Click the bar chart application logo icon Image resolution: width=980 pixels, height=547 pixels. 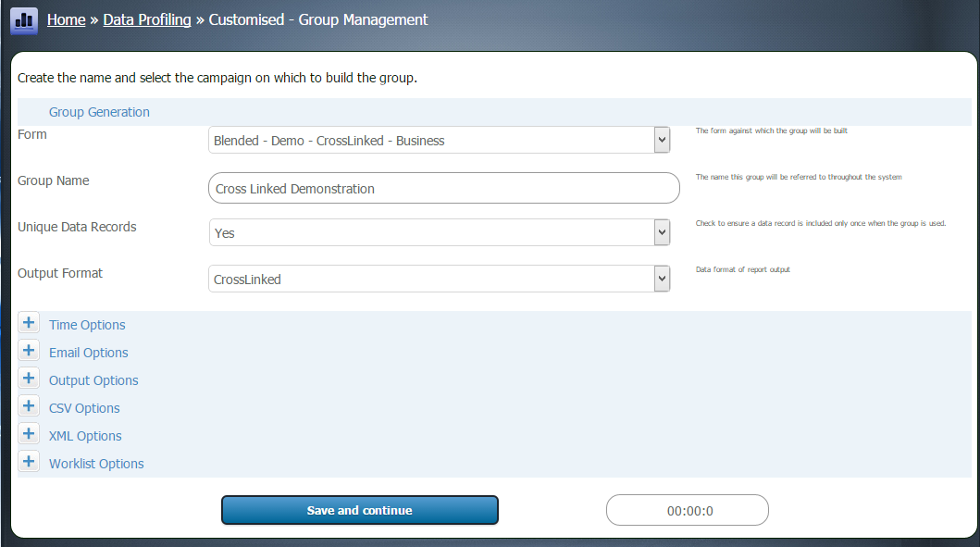pos(23,19)
